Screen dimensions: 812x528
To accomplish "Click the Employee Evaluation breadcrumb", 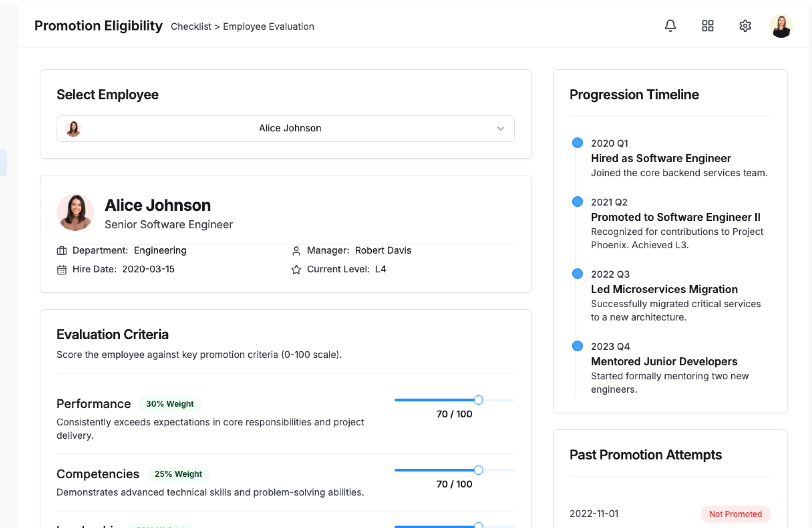I will 268,27.
